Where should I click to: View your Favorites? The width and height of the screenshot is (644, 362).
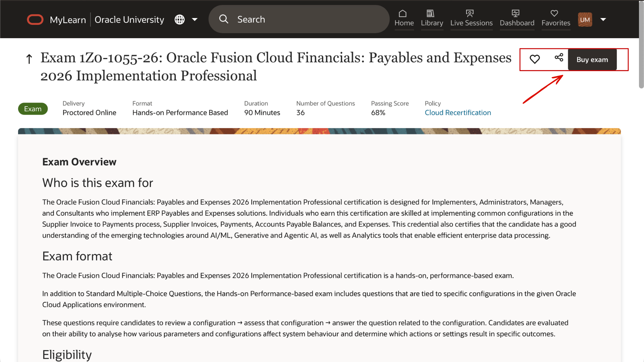pyautogui.click(x=555, y=18)
